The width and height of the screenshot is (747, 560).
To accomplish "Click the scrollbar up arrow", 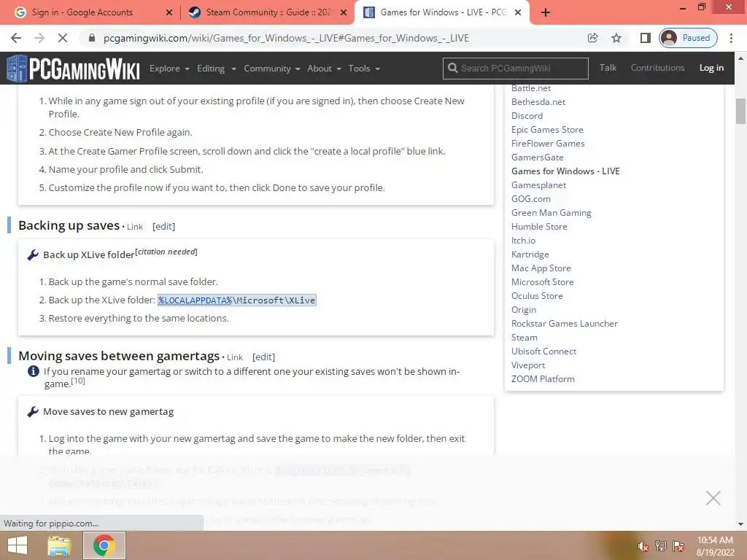I will click(740, 58).
